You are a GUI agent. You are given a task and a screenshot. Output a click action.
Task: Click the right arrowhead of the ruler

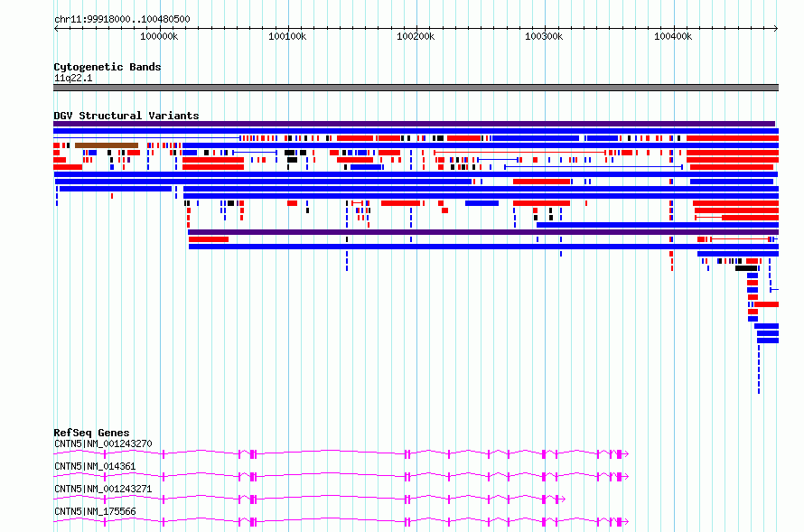(x=776, y=28)
